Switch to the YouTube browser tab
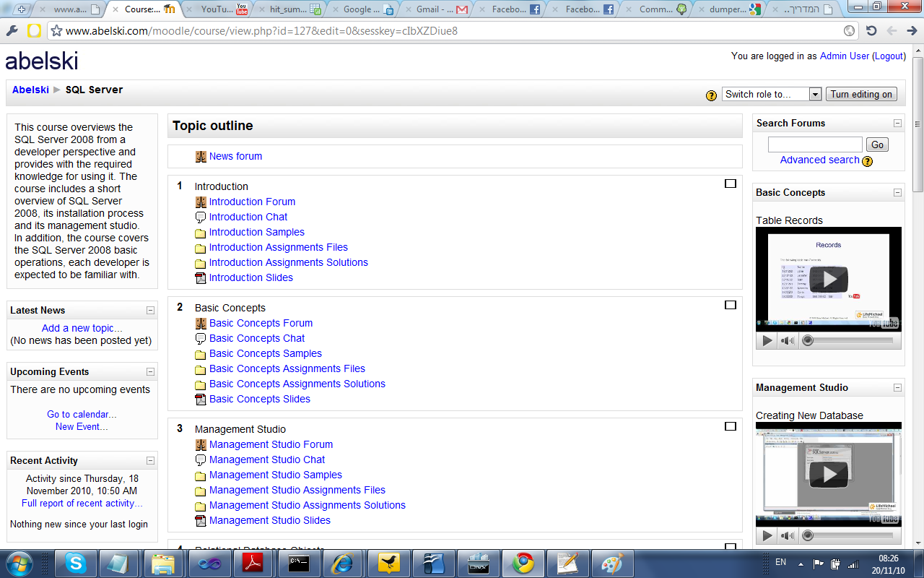The height and width of the screenshot is (578, 924). 218,9
